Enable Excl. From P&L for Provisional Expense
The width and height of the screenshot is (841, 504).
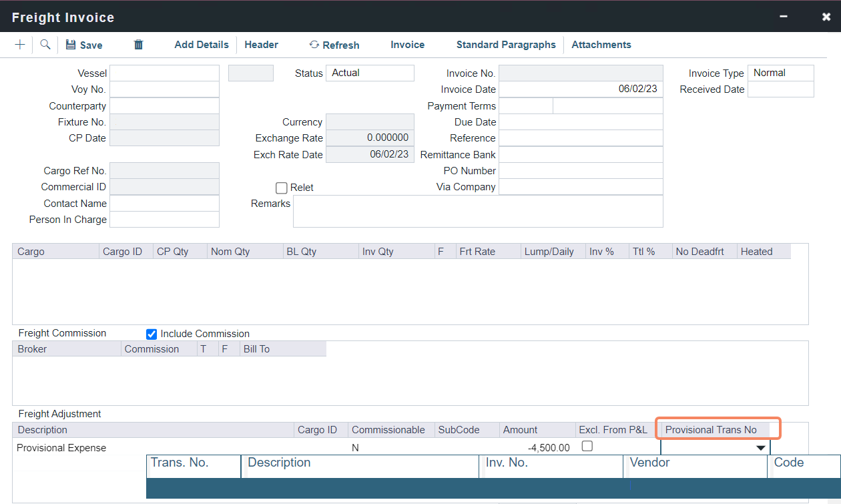point(587,446)
